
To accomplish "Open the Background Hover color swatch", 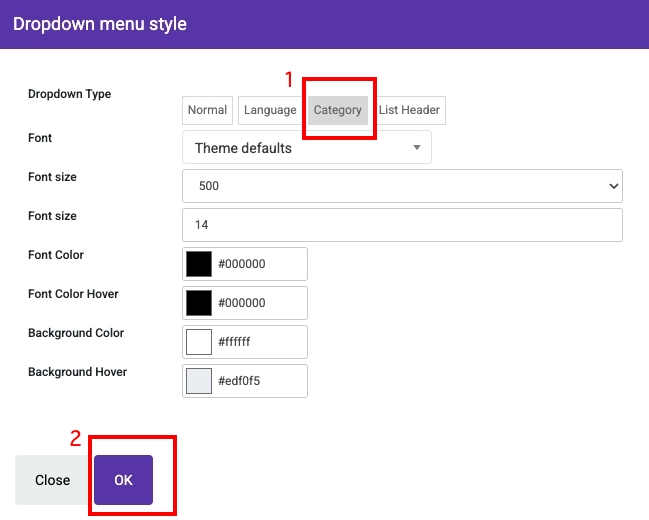I will (199, 381).
